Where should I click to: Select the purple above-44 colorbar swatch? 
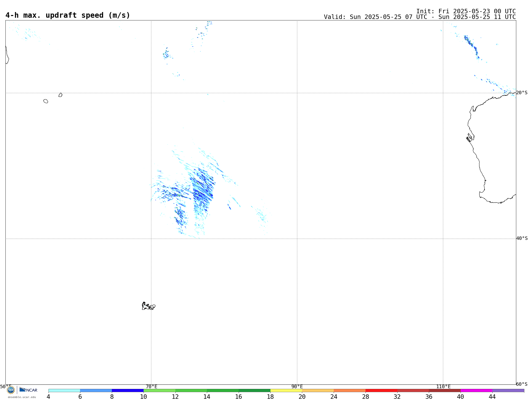point(508,390)
